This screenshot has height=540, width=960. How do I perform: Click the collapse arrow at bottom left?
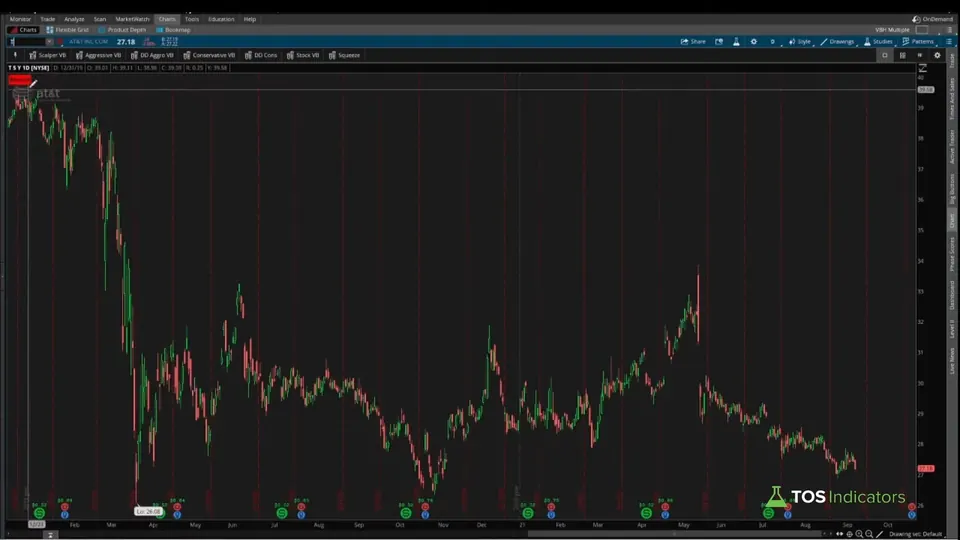[50, 535]
